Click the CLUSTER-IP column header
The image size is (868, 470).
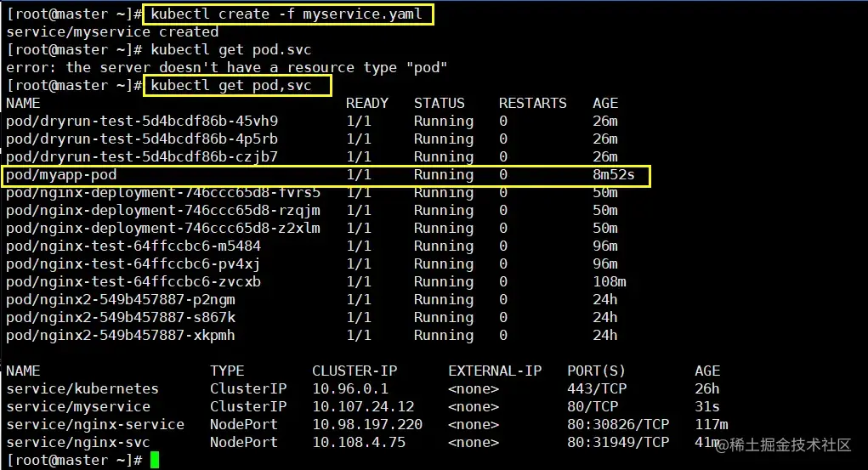355,371
